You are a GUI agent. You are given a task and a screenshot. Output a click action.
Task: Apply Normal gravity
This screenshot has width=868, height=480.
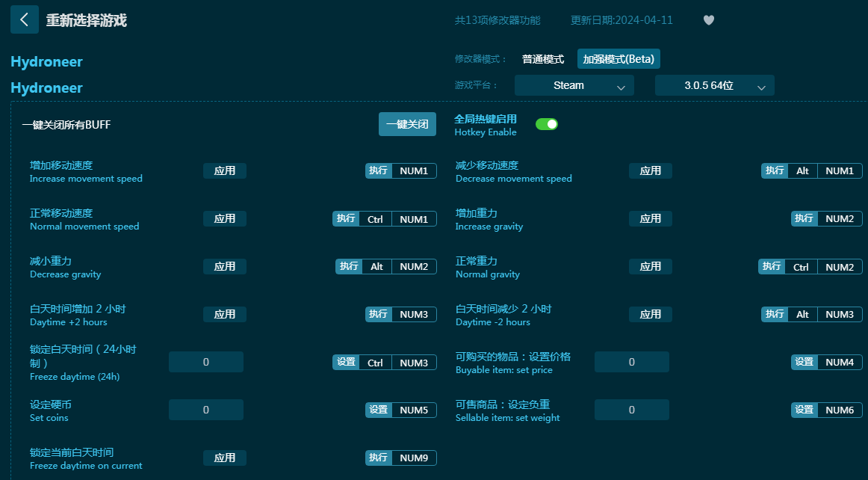pos(651,267)
